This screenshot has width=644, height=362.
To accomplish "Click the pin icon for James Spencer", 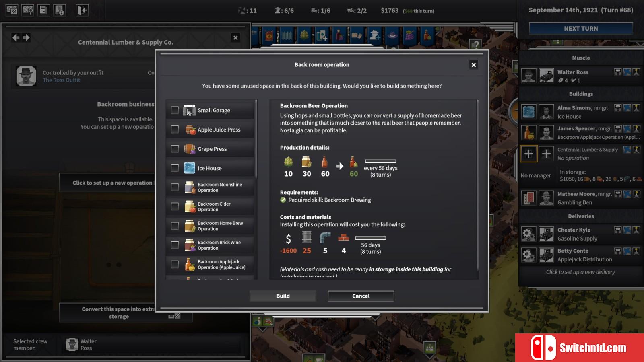I will 636,129.
